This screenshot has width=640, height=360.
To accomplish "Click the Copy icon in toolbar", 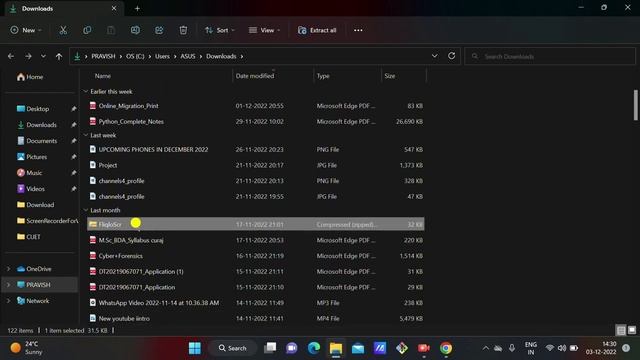I will click(x=87, y=30).
